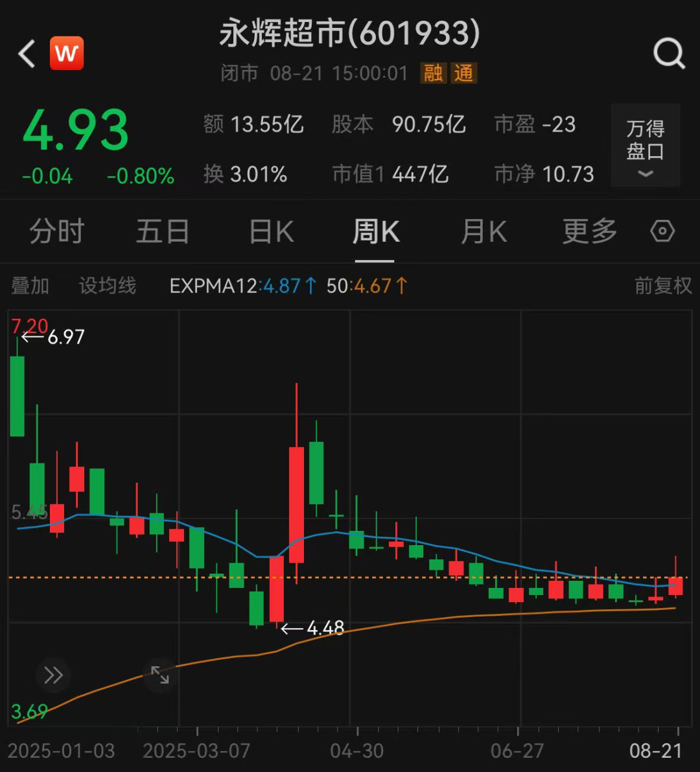Open the red Wind W logo
The image size is (700, 772).
coord(67,53)
